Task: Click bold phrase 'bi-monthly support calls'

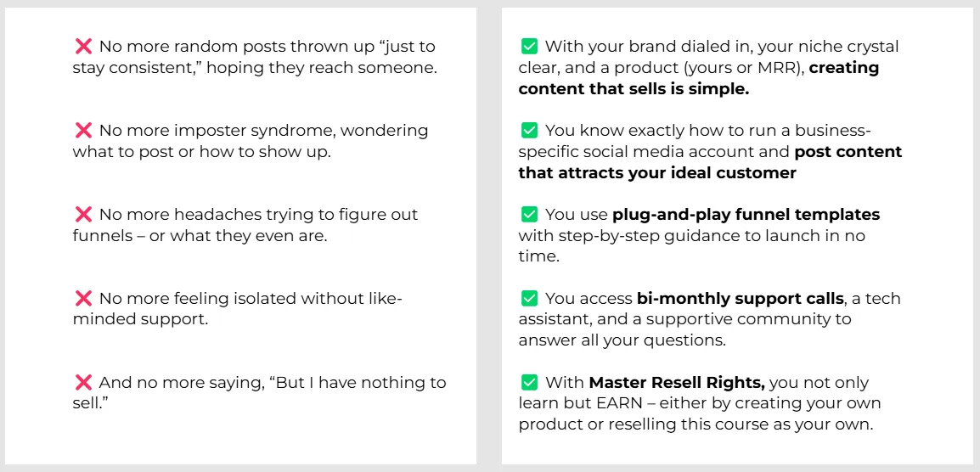Action: tap(741, 298)
